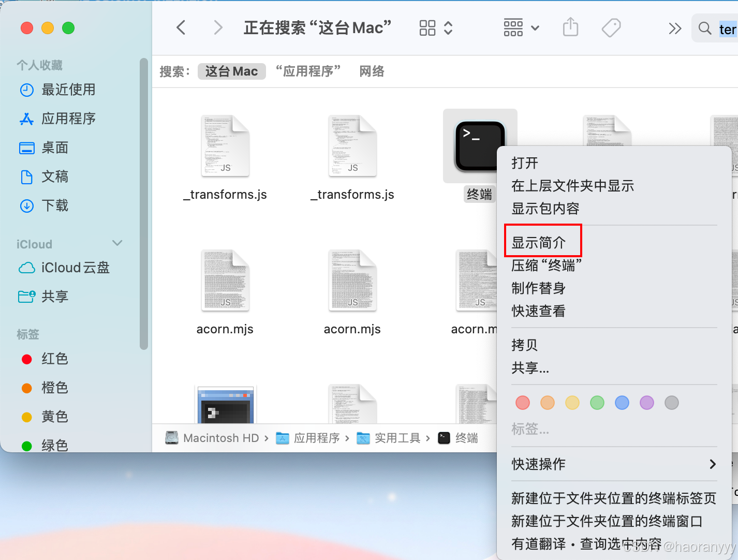This screenshot has width=738, height=560.
Task: Select the 橙色 tag in sidebar
Action: [x=45, y=388]
